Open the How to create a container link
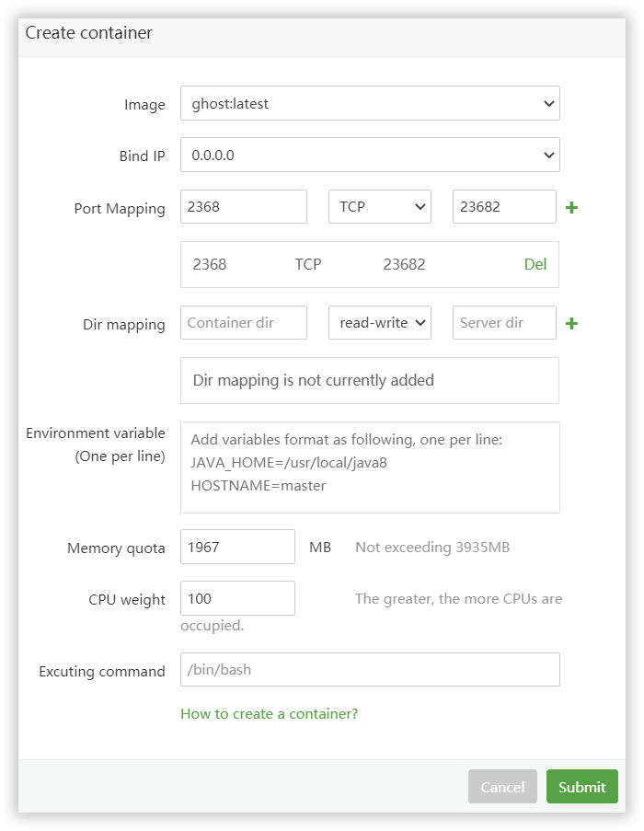This screenshot has width=644, height=831. pyautogui.click(x=269, y=713)
